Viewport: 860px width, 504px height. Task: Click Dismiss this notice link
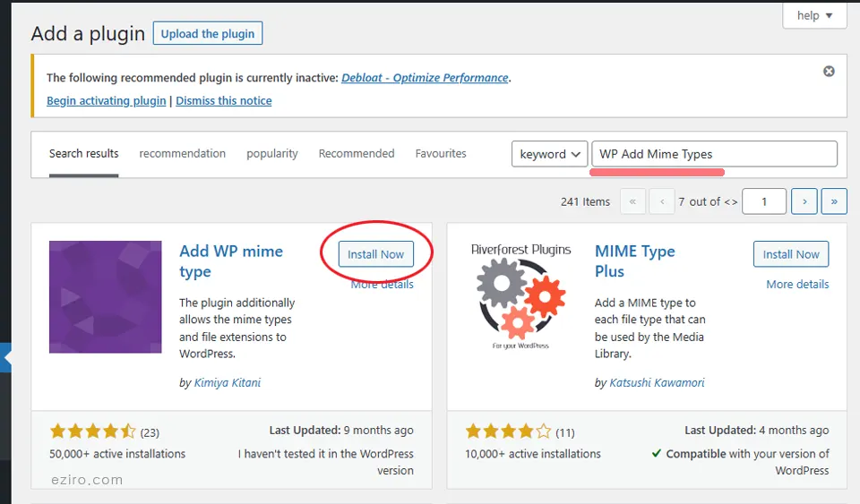pos(223,101)
